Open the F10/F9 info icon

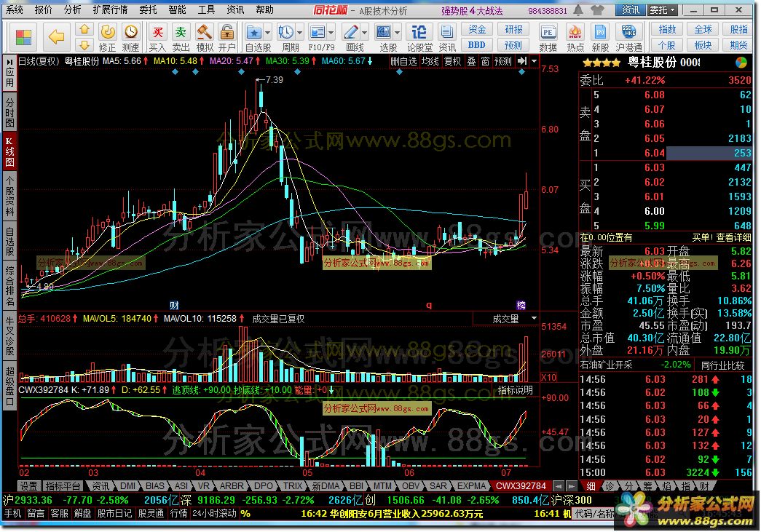click(x=318, y=33)
